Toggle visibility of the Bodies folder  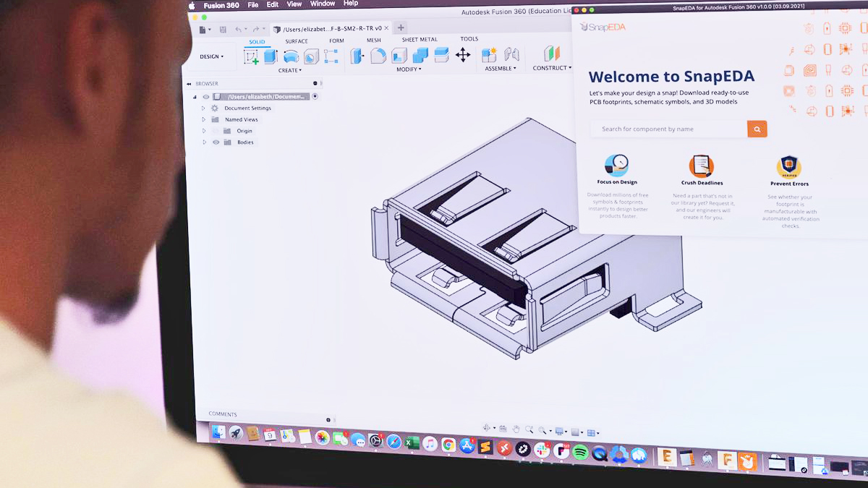(x=216, y=142)
